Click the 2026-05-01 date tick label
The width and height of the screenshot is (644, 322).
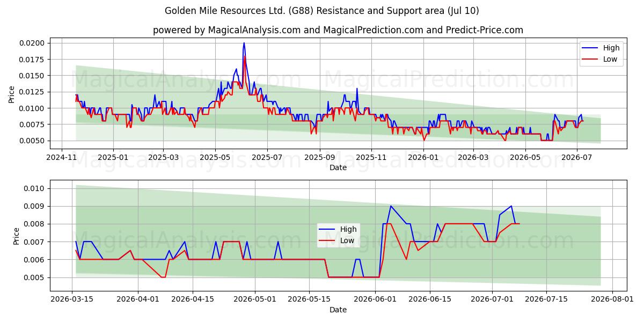pyautogui.click(x=255, y=299)
